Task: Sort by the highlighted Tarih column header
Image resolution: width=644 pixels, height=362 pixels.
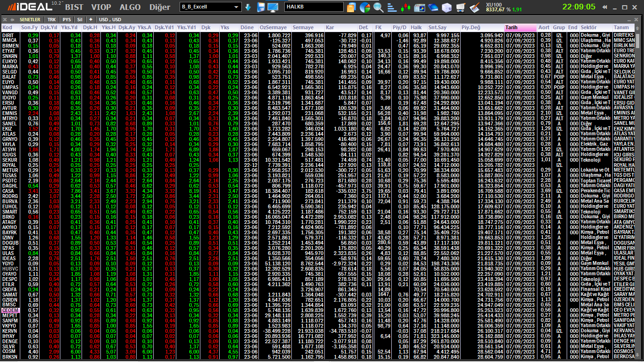Action: click(520, 27)
